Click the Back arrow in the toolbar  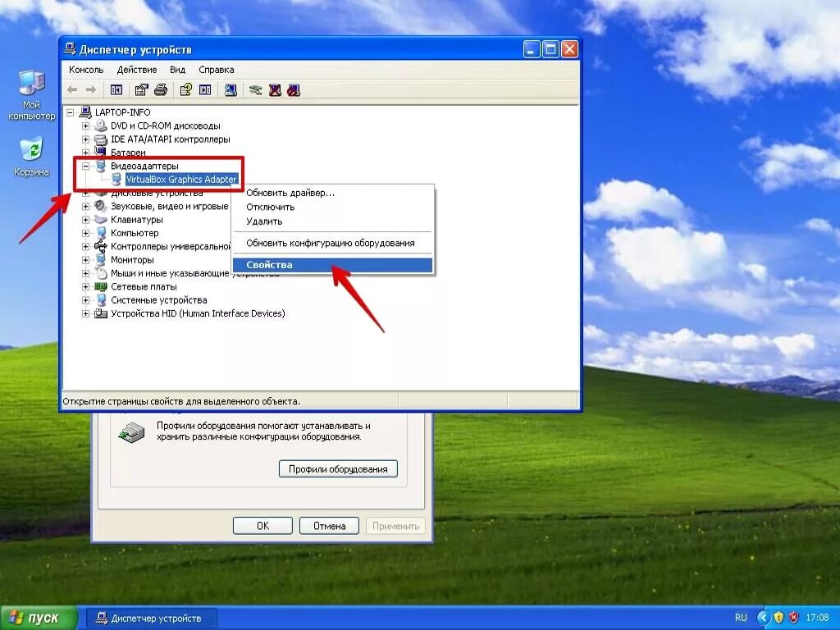72,90
